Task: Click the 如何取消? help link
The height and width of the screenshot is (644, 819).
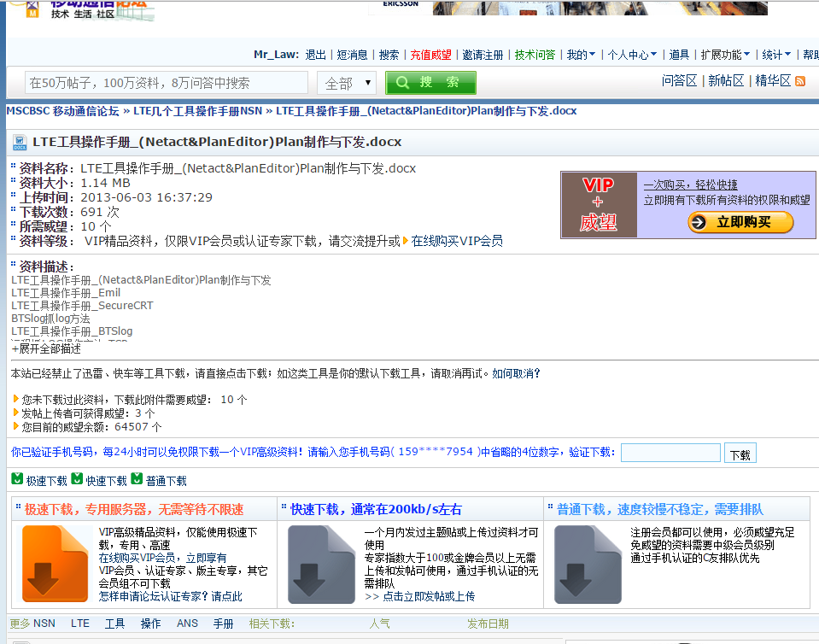Action: [516, 373]
